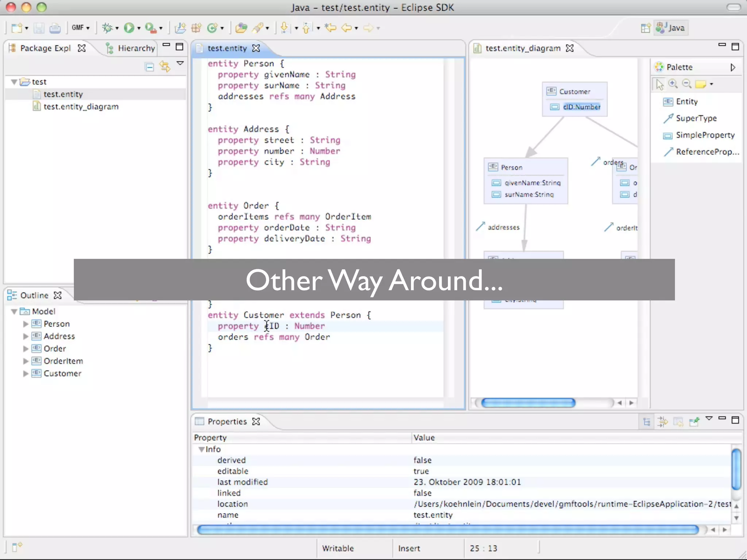Open test.entity_diagram in Package Explorer
747x560 pixels.
point(81,106)
